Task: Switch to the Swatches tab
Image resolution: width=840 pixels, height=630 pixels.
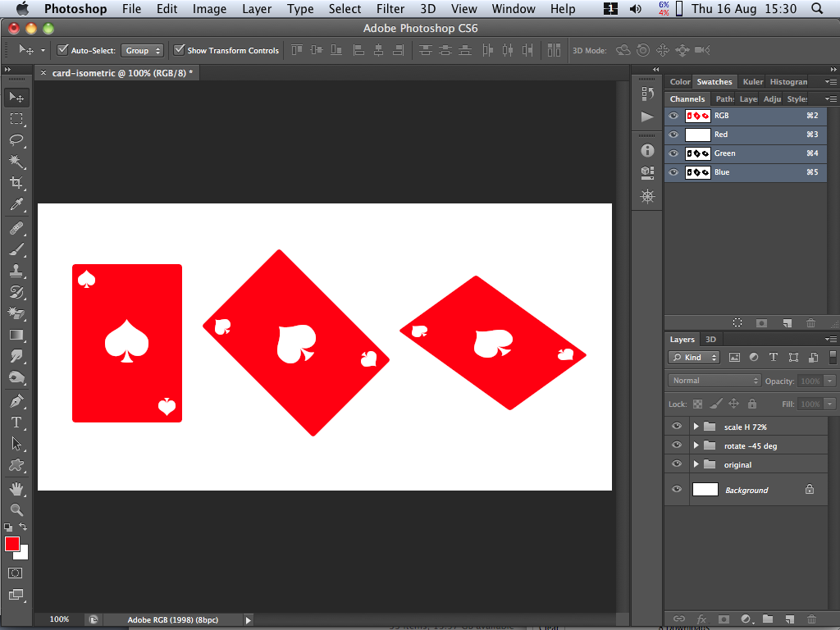Action: (714, 82)
